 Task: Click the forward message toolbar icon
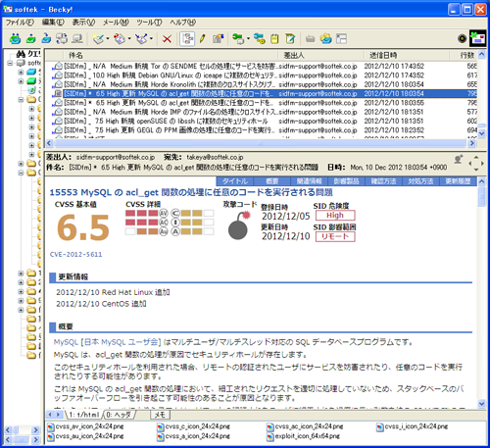(141, 39)
